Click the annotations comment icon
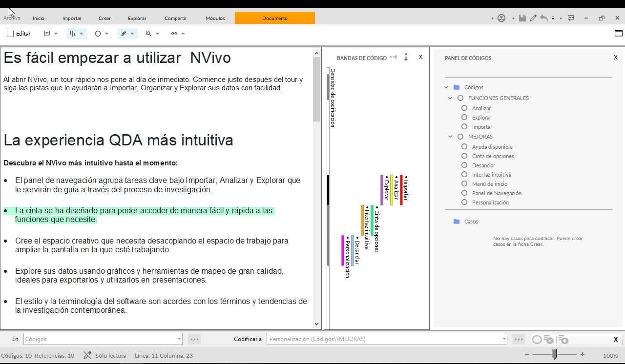This screenshot has width=625, height=364. (x=47, y=34)
